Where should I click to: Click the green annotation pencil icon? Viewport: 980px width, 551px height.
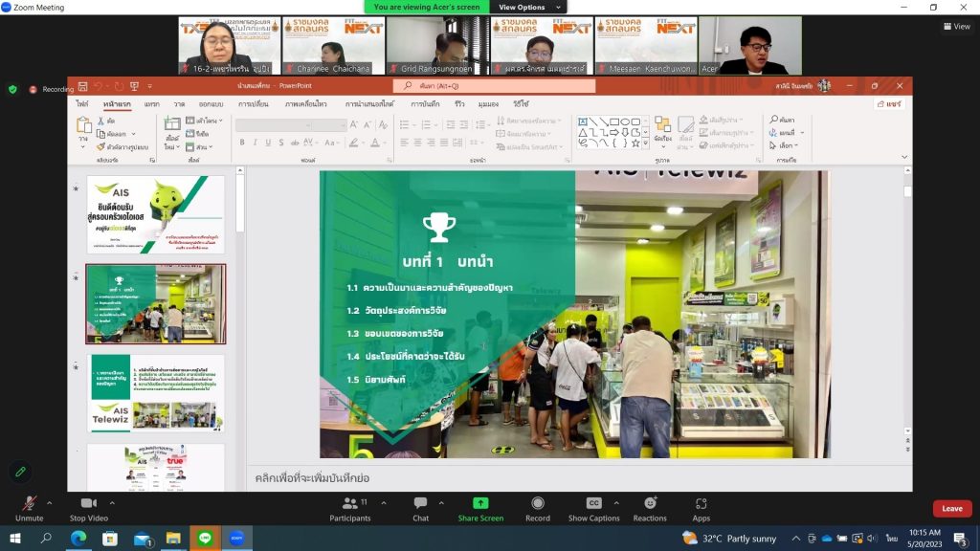click(x=19, y=472)
